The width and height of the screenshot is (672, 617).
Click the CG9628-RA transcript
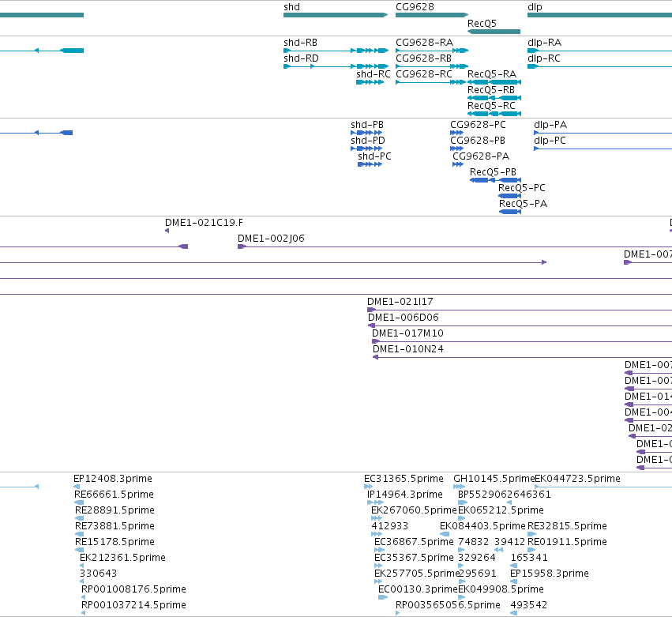click(x=432, y=51)
